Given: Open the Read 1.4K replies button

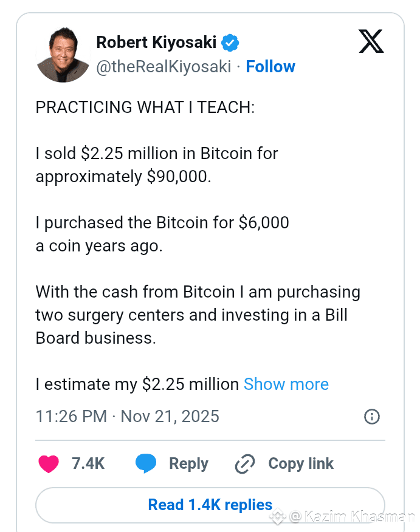Looking at the screenshot, I should click(210, 505).
